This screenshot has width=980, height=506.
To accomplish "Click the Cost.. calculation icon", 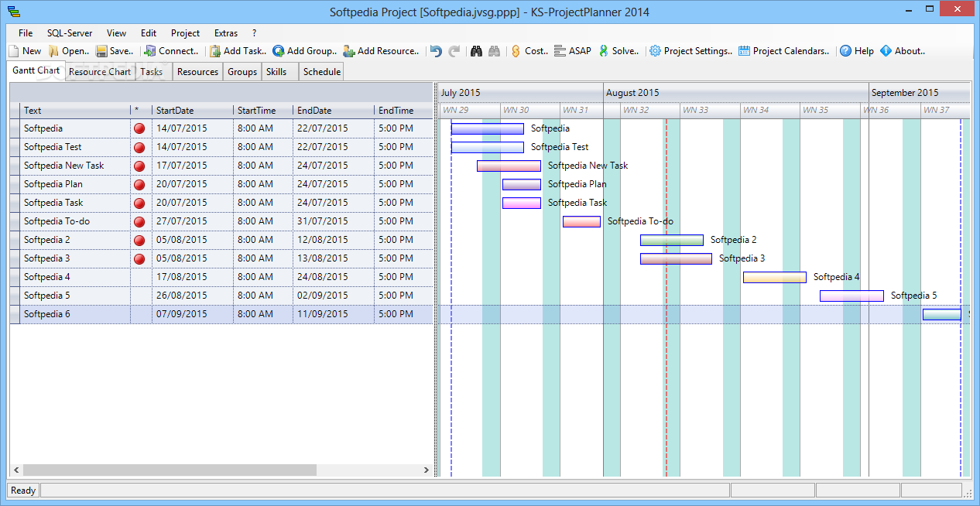I will point(516,51).
